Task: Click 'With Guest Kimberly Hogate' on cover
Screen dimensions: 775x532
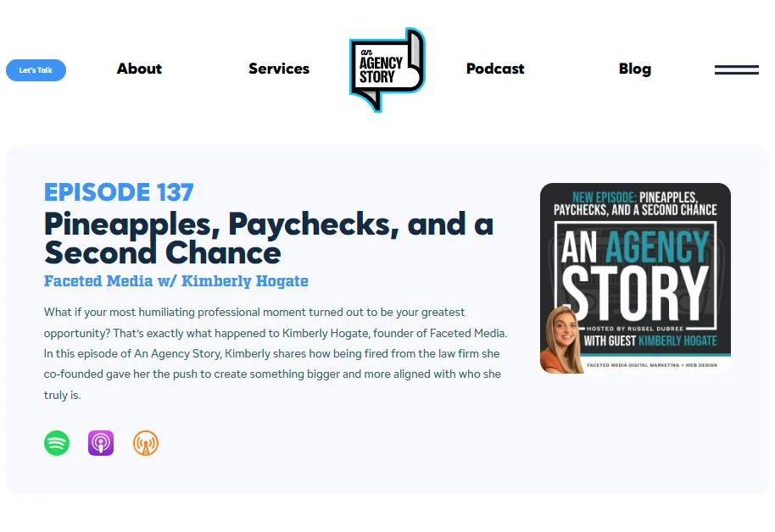Action: [x=650, y=341]
